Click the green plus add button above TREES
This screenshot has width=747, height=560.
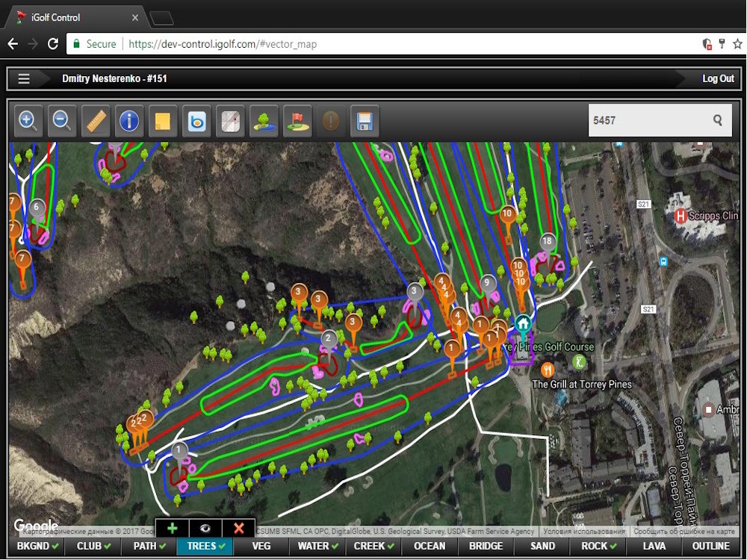(172, 528)
